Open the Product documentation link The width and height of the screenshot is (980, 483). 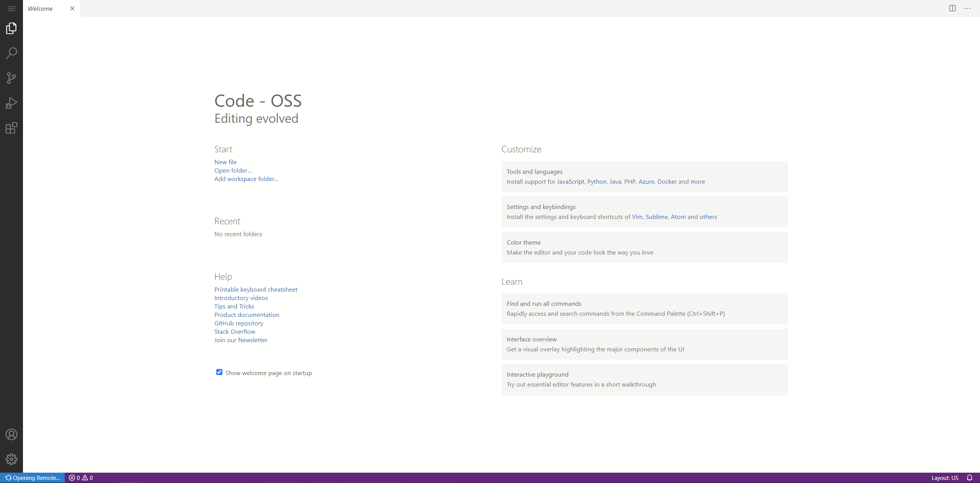(x=247, y=315)
